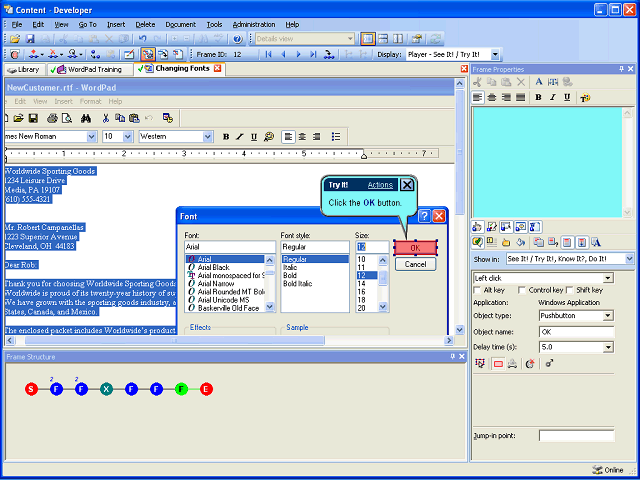The image size is (640, 480).
Task: Click the Save disk icon in top toolbar
Action: tap(30, 39)
